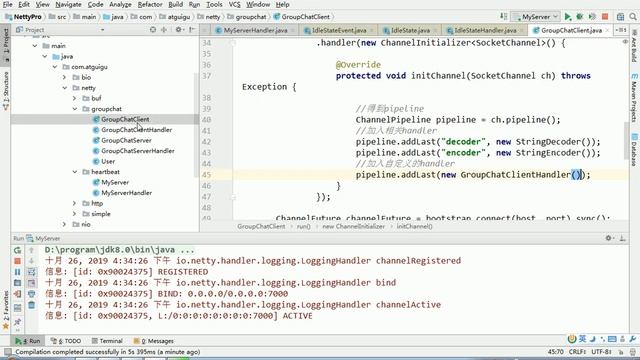Expand the http package
Image resolution: width=640 pixels, height=360 pixels.
(x=74, y=203)
